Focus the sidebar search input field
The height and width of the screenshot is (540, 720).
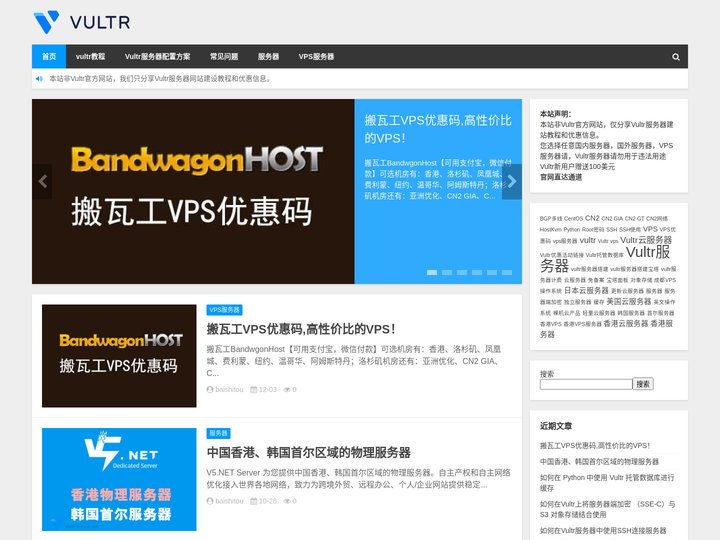(x=586, y=384)
